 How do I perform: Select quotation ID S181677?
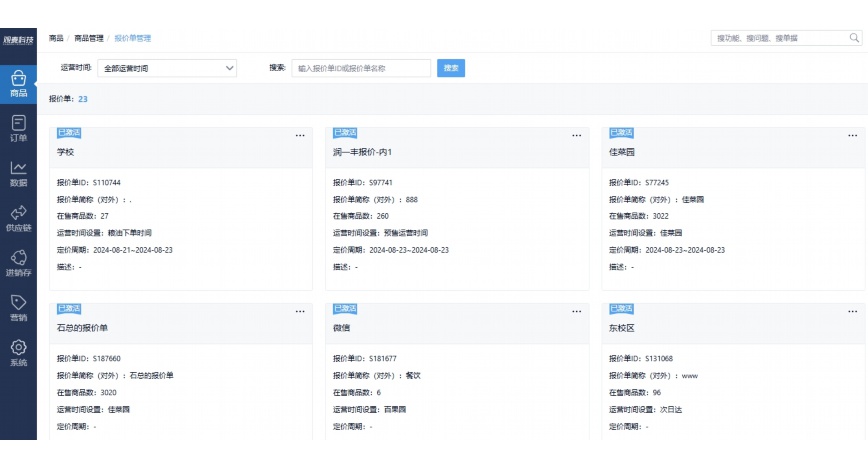(x=383, y=358)
